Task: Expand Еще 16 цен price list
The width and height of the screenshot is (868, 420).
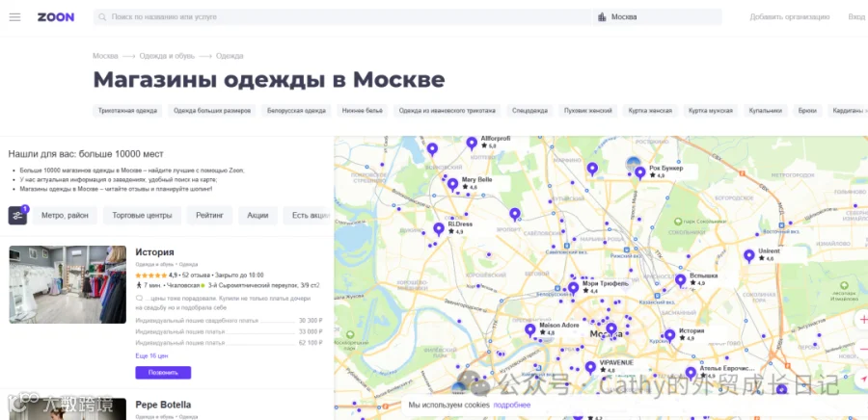Action: pos(151,355)
